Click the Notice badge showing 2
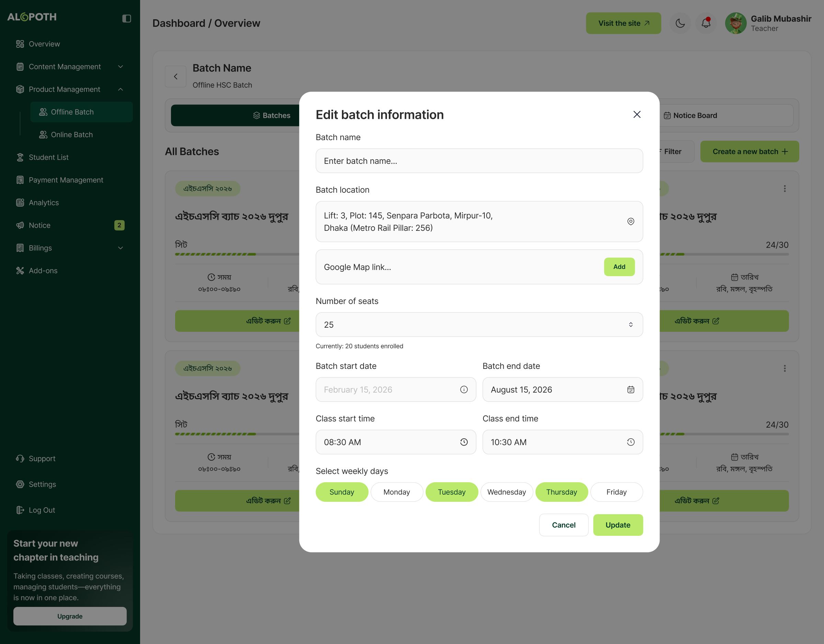Image resolution: width=824 pixels, height=644 pixels. 119,225
